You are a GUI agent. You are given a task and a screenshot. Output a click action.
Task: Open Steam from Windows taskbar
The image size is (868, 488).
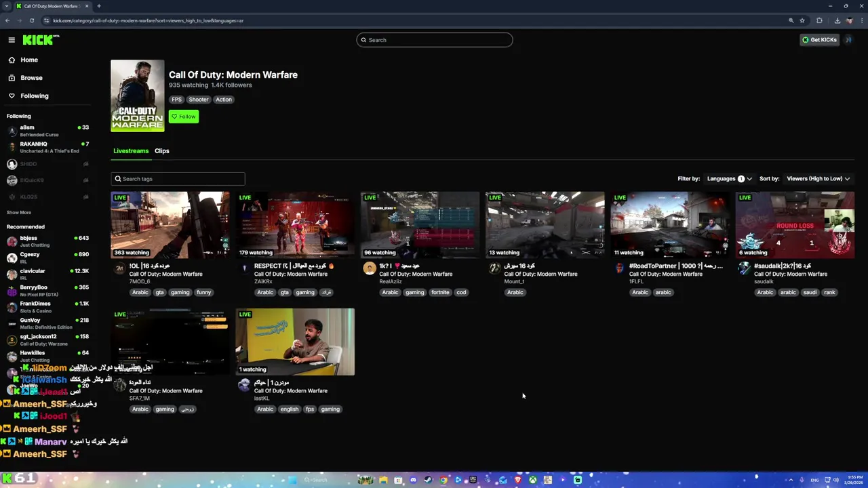click(x=428, y=480)
